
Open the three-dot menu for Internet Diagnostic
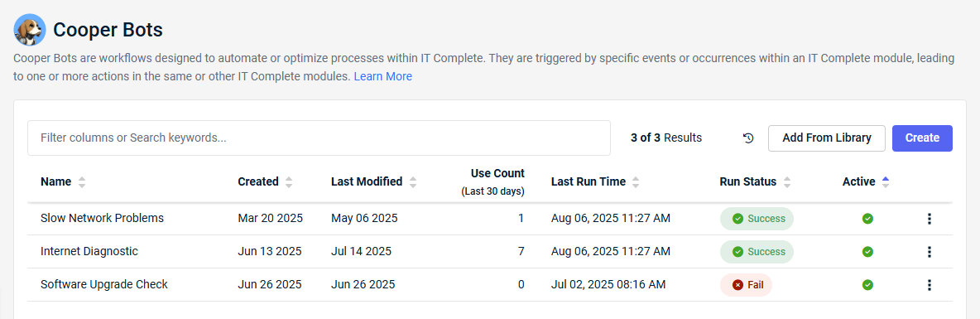click(929, 251)
